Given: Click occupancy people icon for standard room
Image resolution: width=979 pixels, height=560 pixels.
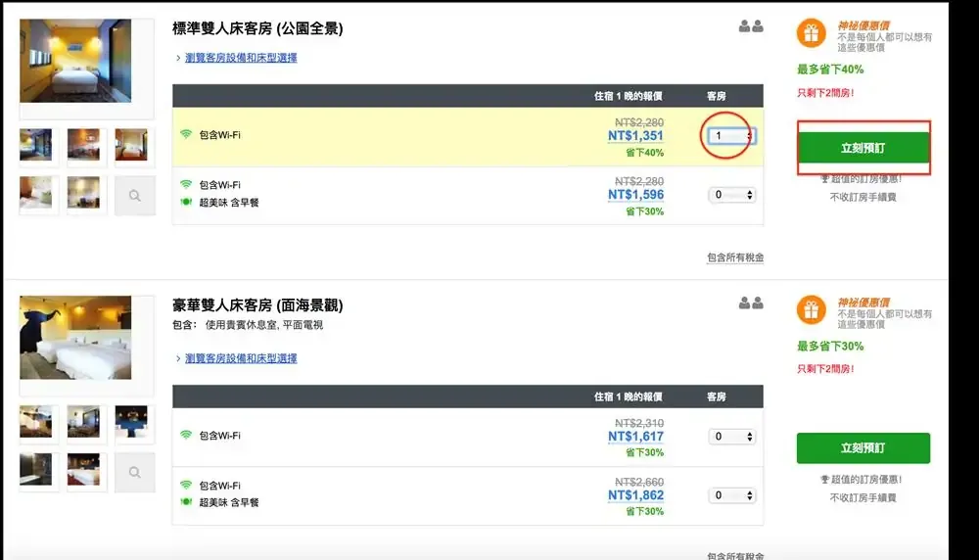Looking at the screenshot, I should [751, 27].
